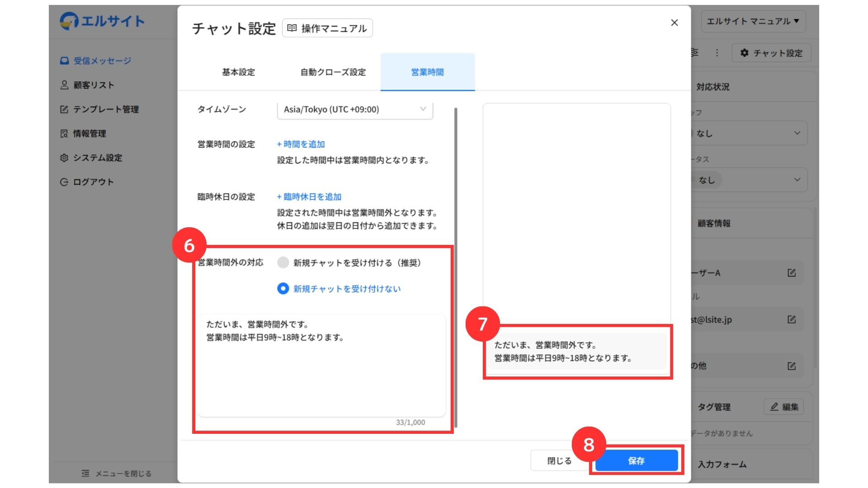Switch to the 自動クローズ設定 tab
868x488 pixels.
333,72
